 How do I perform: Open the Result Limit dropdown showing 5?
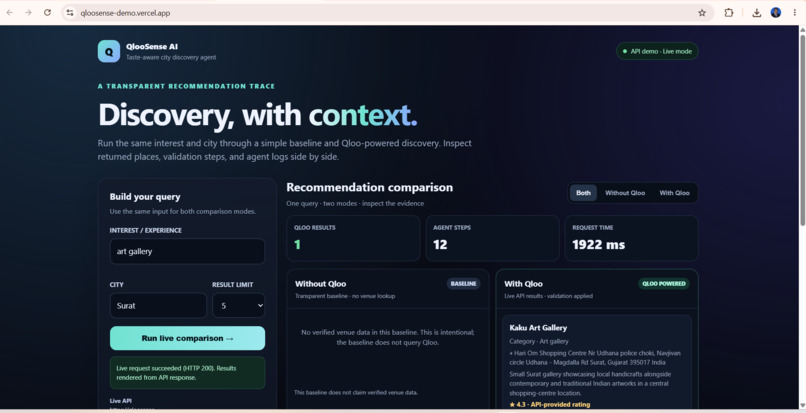click(239, 306)
